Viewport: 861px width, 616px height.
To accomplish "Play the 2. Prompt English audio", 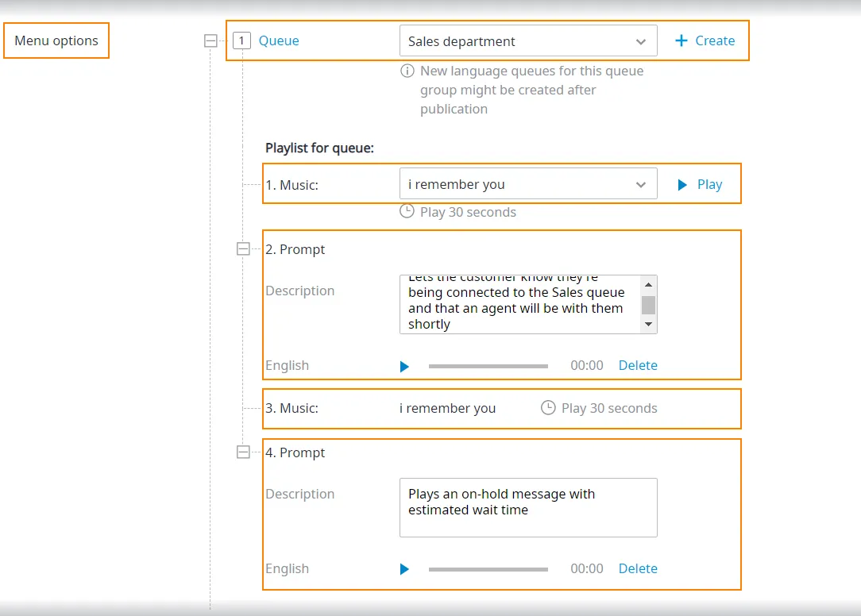I will coord(405,366).
